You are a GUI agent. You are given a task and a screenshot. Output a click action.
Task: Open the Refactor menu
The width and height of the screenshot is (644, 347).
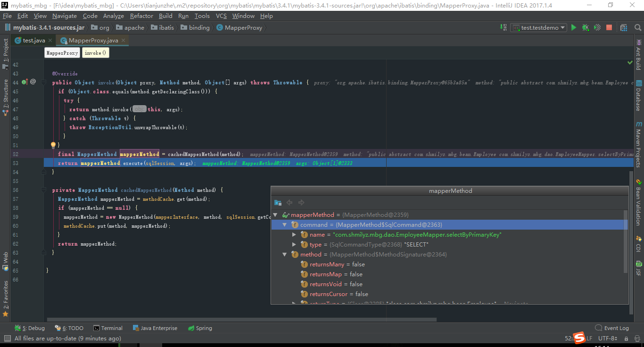141,16
